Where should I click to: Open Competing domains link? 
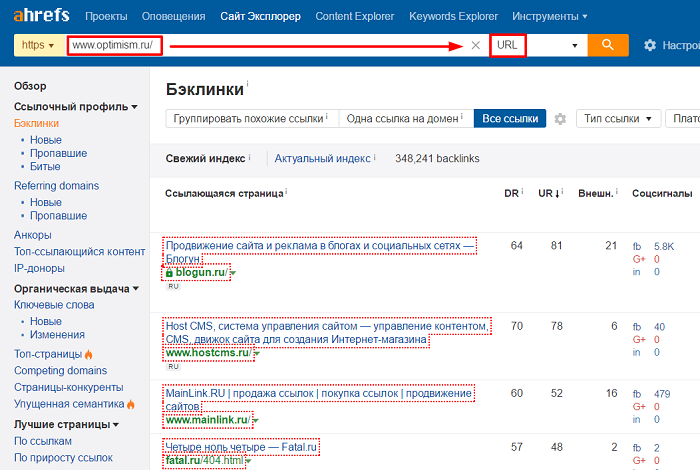point(60,370)
